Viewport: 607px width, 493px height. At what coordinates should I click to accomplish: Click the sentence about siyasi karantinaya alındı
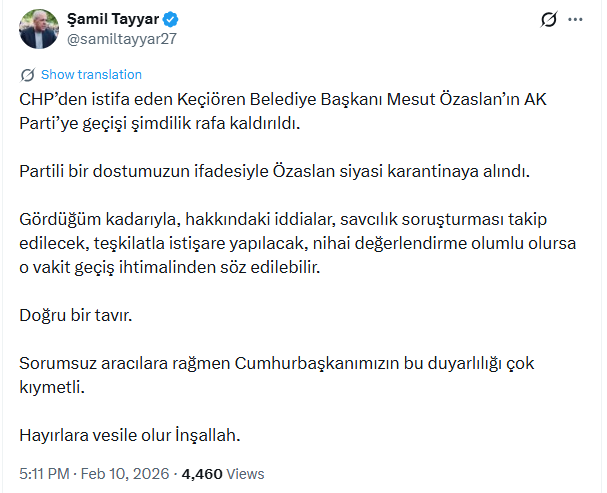(x=272, y=171)
